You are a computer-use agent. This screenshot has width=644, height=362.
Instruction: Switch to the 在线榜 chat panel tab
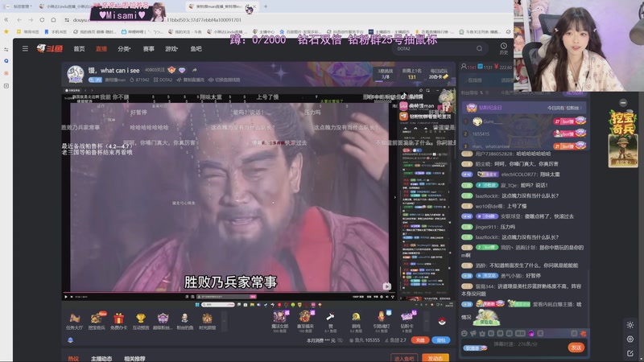point(475,80)
